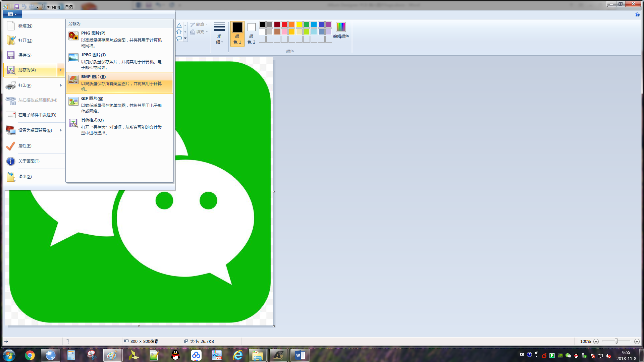Image resolution: width=644 pixels, height=362 pixels.
Task: Activate the 颜色 1 foreground color button
Action: tap(237, 34)
